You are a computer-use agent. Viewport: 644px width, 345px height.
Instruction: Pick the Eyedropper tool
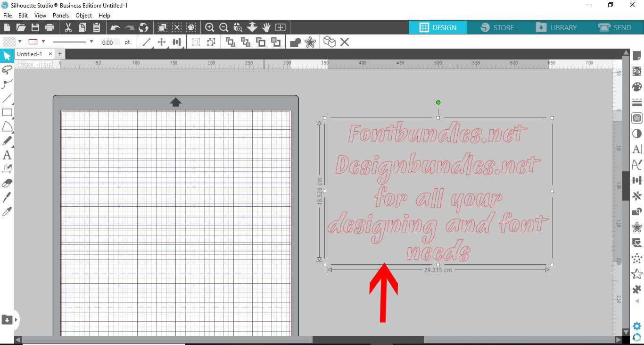click(7, 211)
